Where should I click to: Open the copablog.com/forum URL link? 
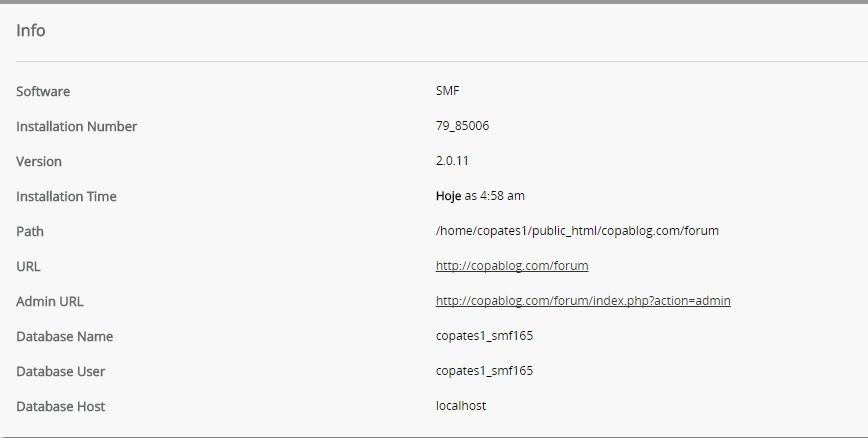512,266
